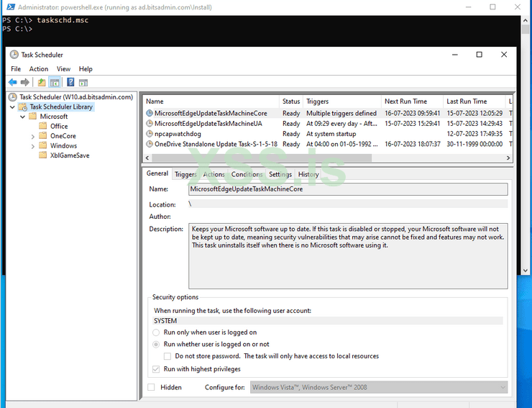Screen dimensions: 532x408
Task: Expand the Windows folder node
Action: coord(33,145)
